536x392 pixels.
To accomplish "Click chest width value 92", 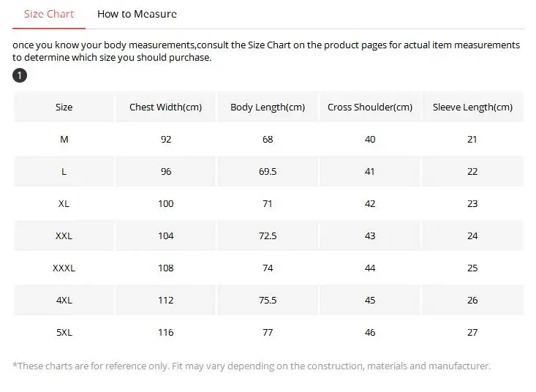I will coord(166,139).
